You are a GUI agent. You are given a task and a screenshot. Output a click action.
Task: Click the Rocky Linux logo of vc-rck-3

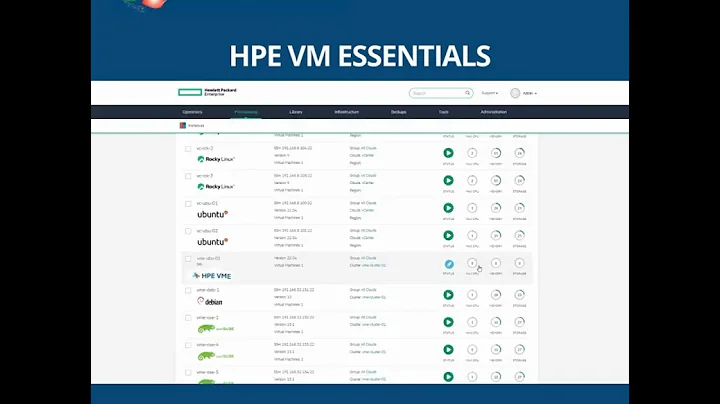click(216, 187)
